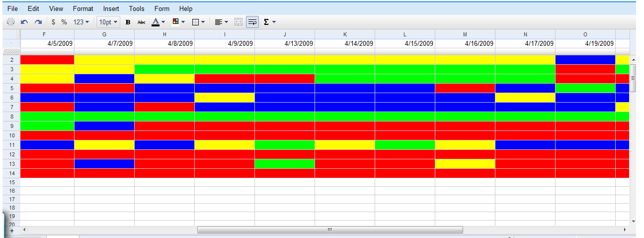Click the add sheet plus button

[12, 231]
